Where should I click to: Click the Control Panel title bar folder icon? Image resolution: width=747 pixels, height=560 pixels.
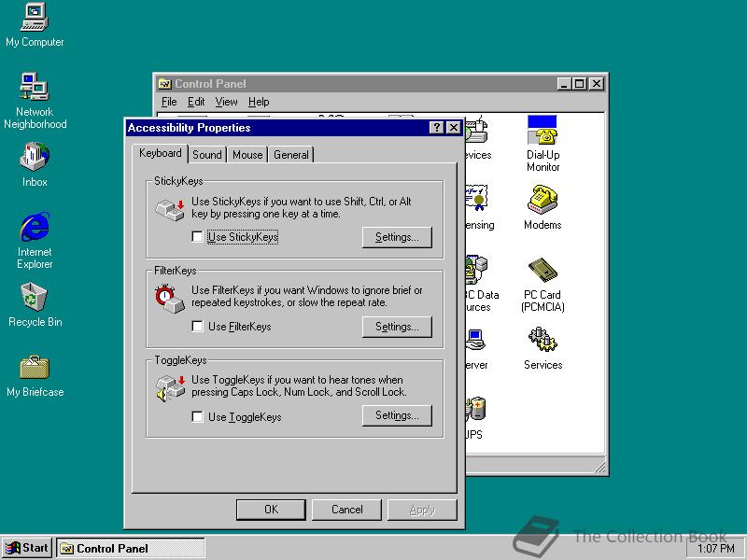pyautogui.click(x=165, y=84)
